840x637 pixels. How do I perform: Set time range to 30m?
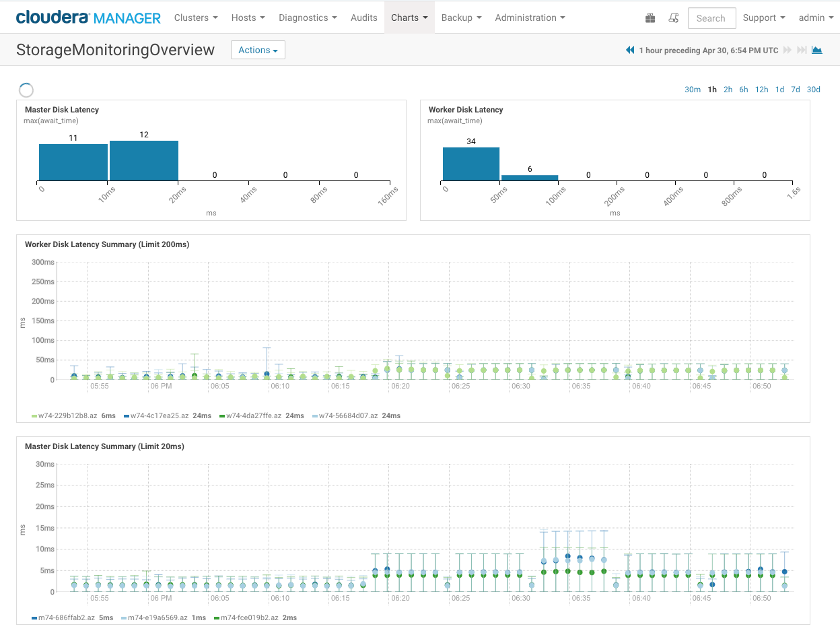point(692,90)
